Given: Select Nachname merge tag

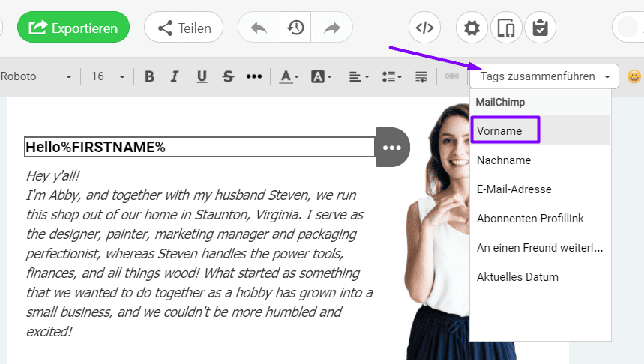Looking at the screenshot, I should click(540, 160).
